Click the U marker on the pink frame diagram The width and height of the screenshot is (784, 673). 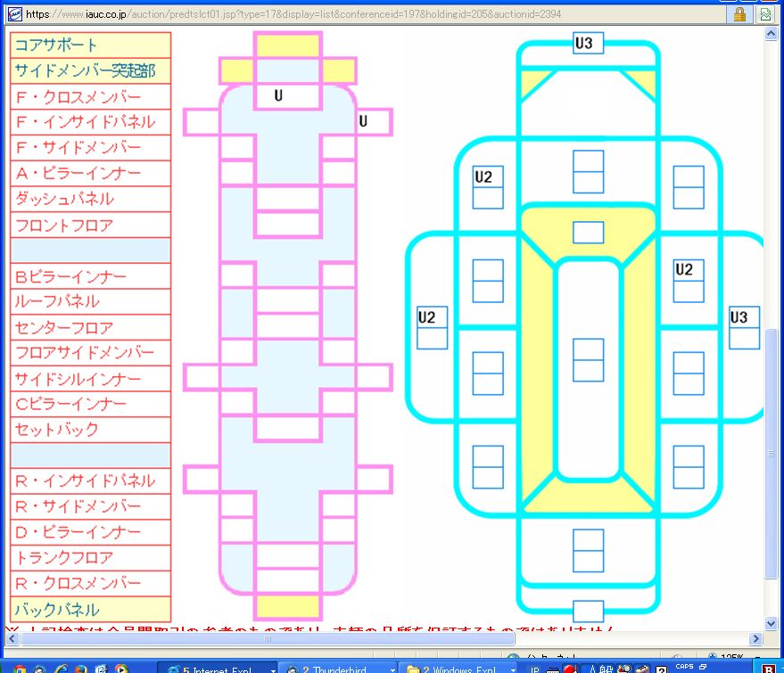278,95
